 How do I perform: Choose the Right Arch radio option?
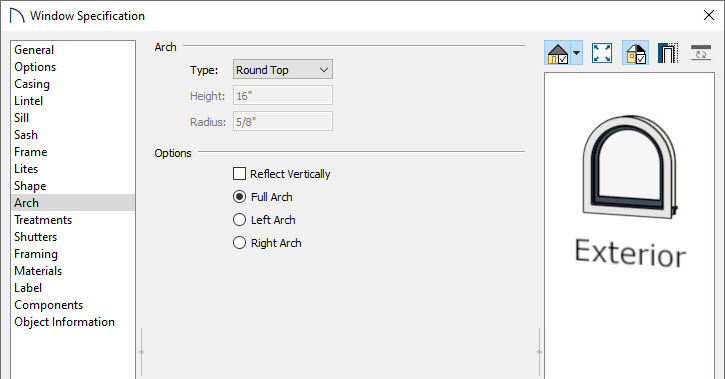pyautogui.click(x=239, y=243)
